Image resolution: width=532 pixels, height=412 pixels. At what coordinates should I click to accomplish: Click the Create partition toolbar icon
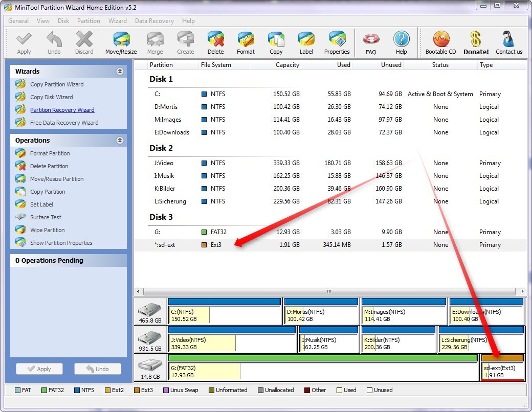click(186, 39)
